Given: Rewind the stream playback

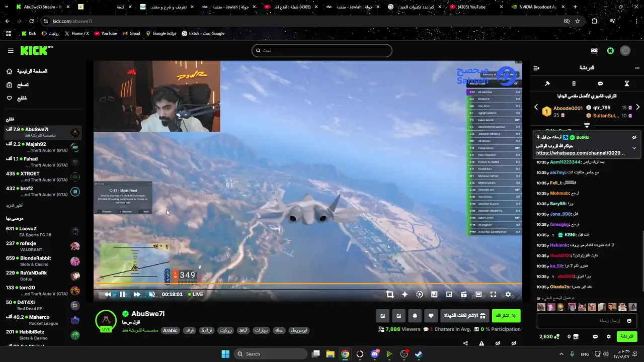Looking at the screenshot, I should coord(108,294).
